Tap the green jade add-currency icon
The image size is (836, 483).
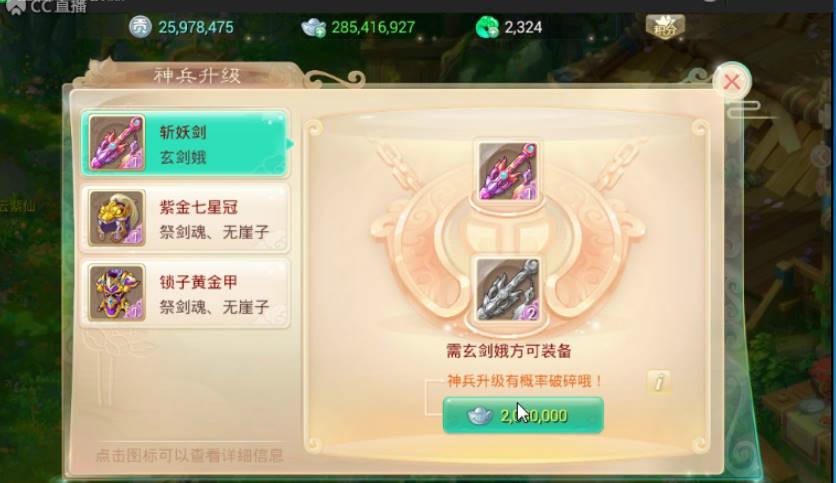(487, 27)
